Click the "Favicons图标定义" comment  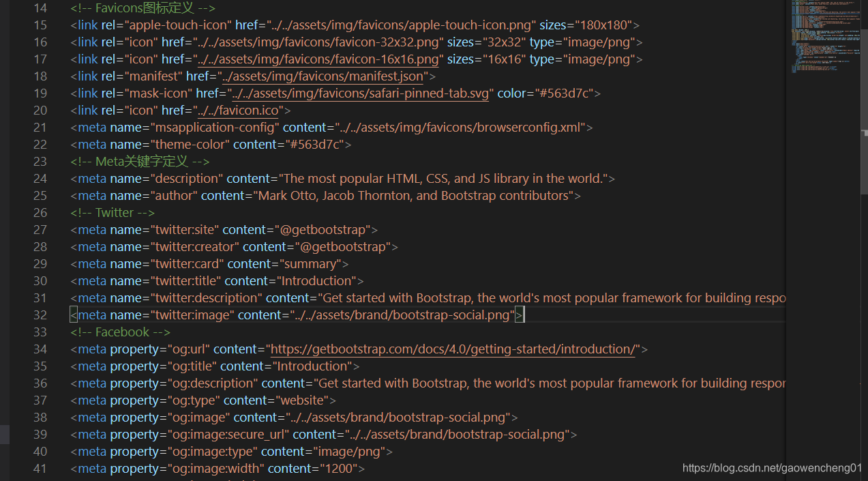[143, 8]
